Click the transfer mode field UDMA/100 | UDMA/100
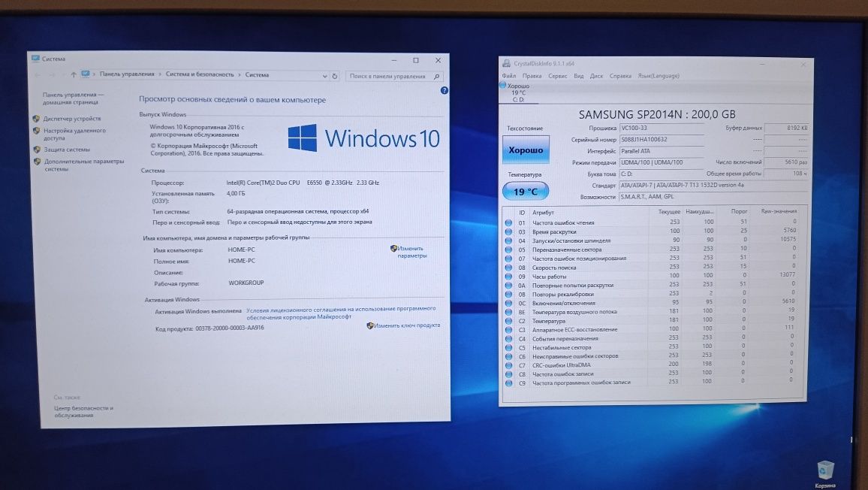Screen dimensions: 868x490 pos(661,163)
